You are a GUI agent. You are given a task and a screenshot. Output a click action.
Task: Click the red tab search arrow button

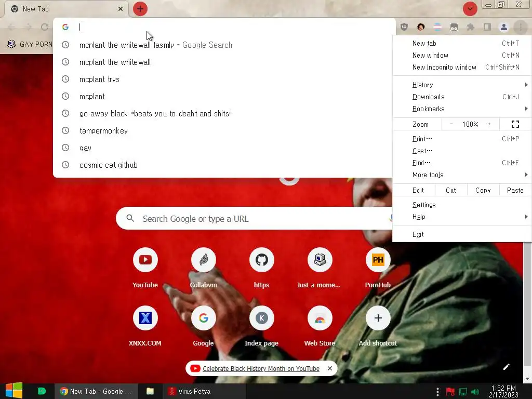coord(470,9)
